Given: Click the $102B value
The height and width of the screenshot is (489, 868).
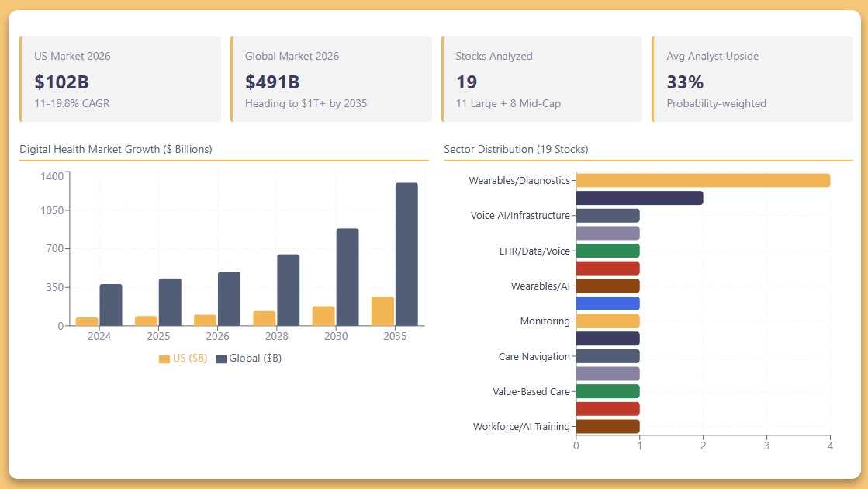Looking at the screenshot, I should tap(61, 82).
